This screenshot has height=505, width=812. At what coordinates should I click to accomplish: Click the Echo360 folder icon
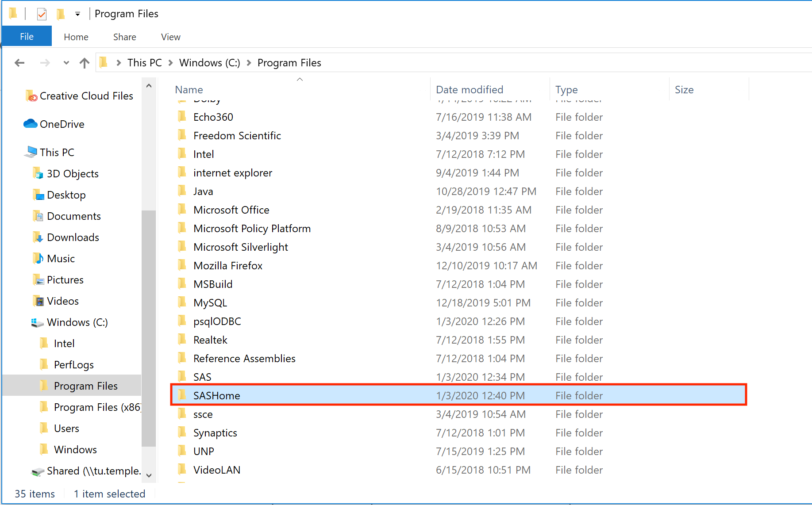tap(182, 117)
